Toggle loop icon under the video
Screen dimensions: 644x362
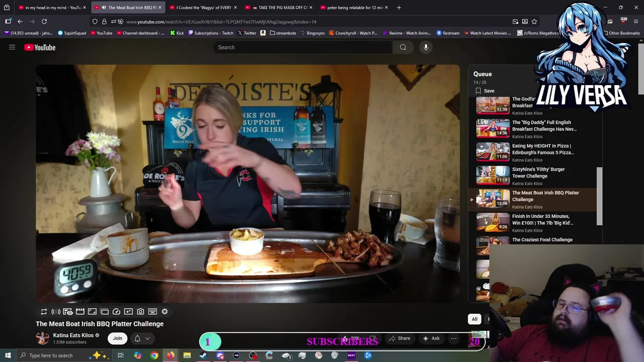pyautogui.click(x=44, y=312)
